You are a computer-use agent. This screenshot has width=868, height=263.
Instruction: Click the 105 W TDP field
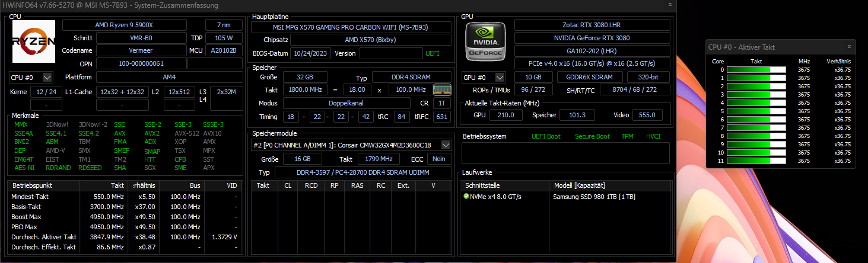point(224,38)
